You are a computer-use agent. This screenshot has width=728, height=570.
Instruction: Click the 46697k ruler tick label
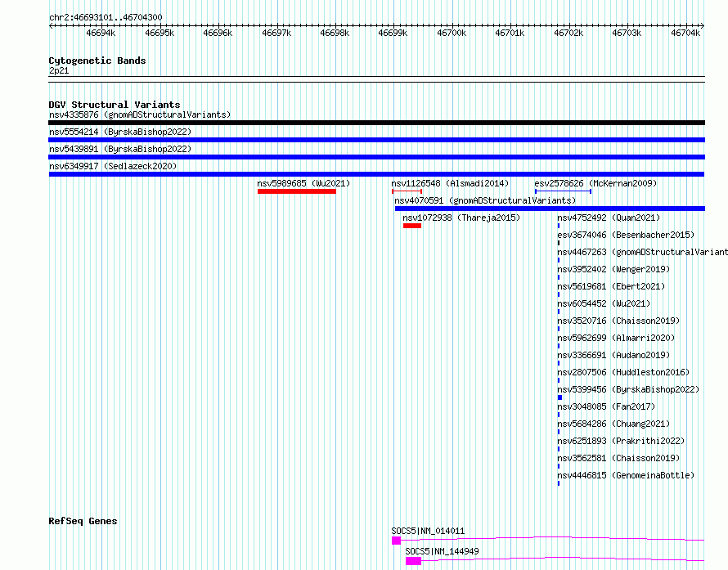276,33
